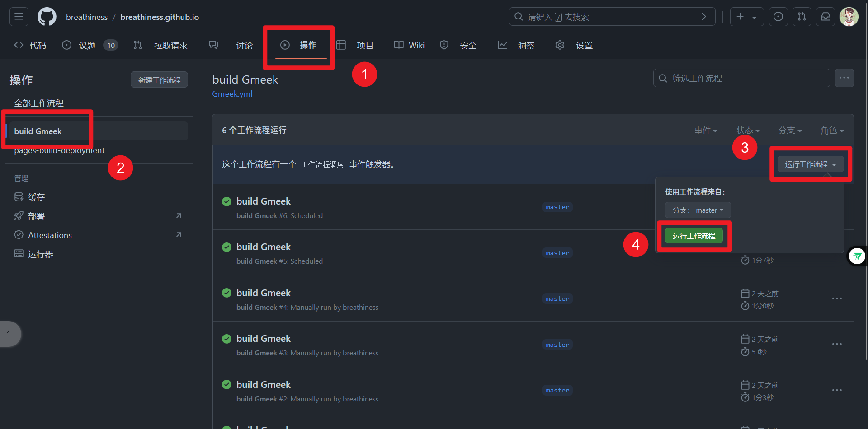Open the hamburger navigation menu
This screenshot has width=868, height=429.
point(18,16)
